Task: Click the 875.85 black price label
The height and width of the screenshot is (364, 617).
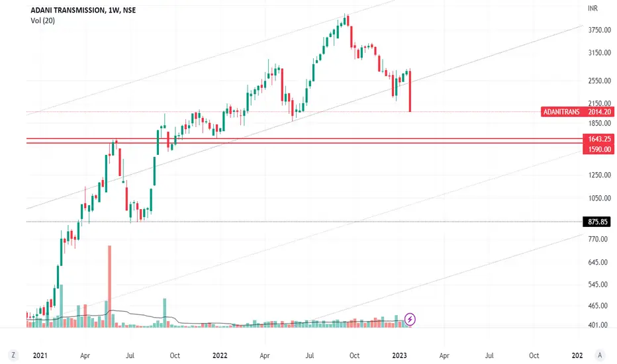Action: pyautogui.click(x=598, y=222)
